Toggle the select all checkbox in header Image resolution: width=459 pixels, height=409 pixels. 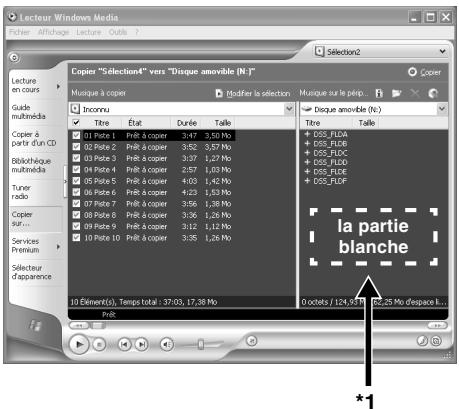tap(76, 123)
